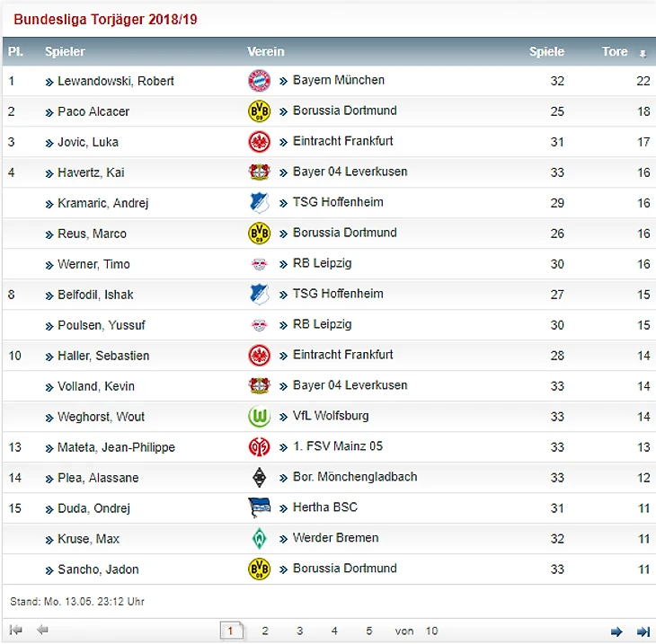Click the Werder Bremen diamond logo
The width and height of the screenshot is (656, 644).
[x=260, y=539]
